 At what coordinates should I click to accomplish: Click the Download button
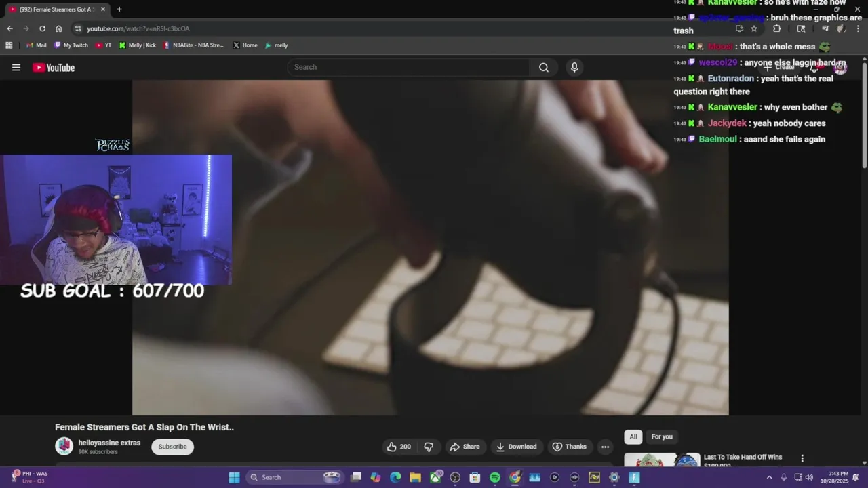[x=516, y=447]
